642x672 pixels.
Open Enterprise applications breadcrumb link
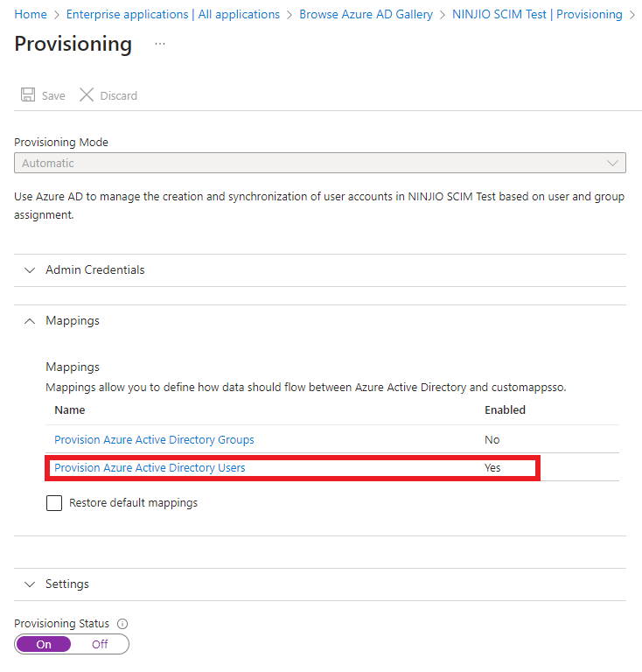point(173,14)
